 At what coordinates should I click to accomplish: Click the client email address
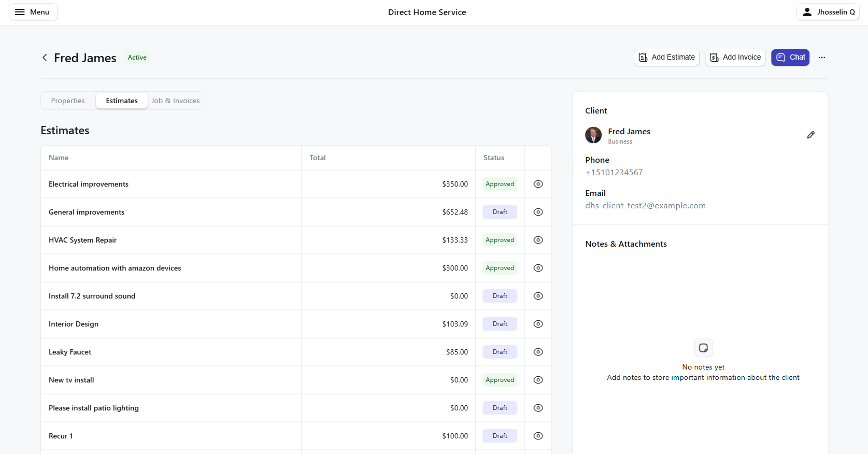[645, 206]
